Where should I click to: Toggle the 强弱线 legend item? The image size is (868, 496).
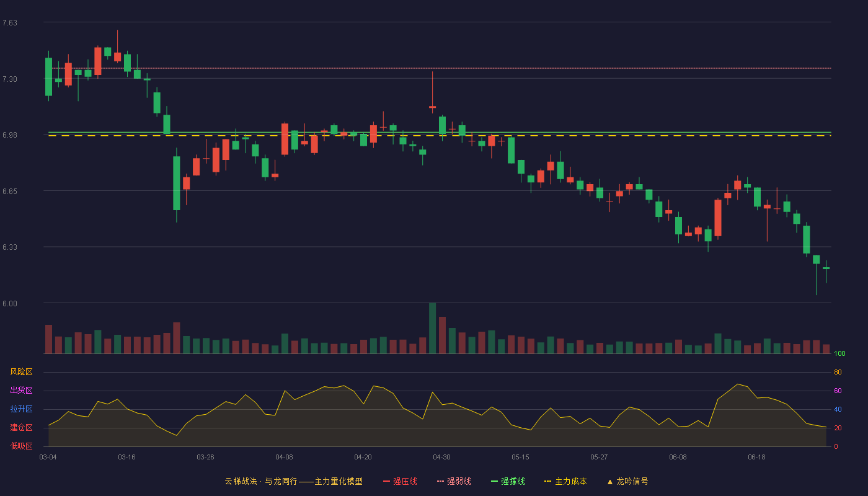click(x=454, y=481)
